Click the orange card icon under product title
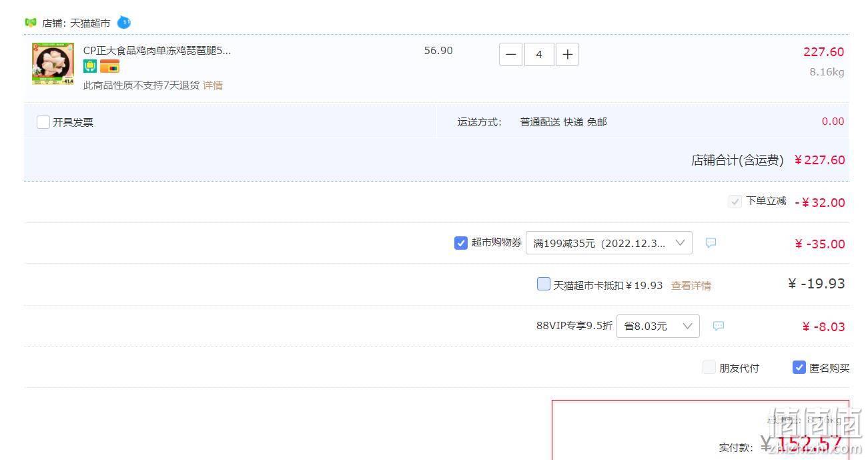 click(109, 66)
